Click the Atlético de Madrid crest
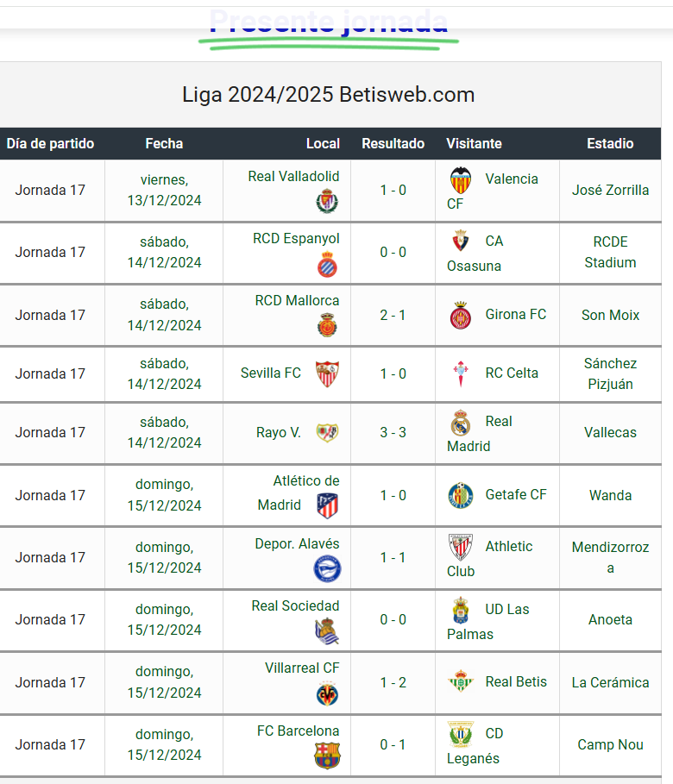This screenshot has height=784, width=673. 327,505
